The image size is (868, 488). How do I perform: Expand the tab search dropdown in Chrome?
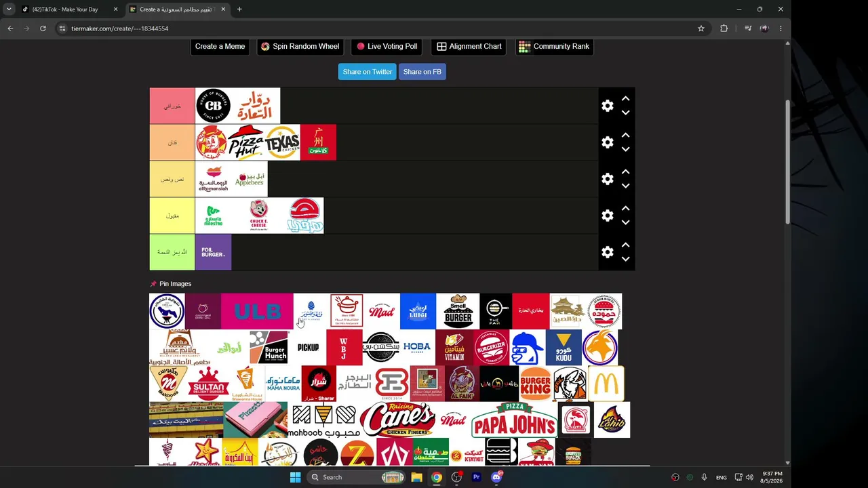pyautogui.click(x=8, y=9)
